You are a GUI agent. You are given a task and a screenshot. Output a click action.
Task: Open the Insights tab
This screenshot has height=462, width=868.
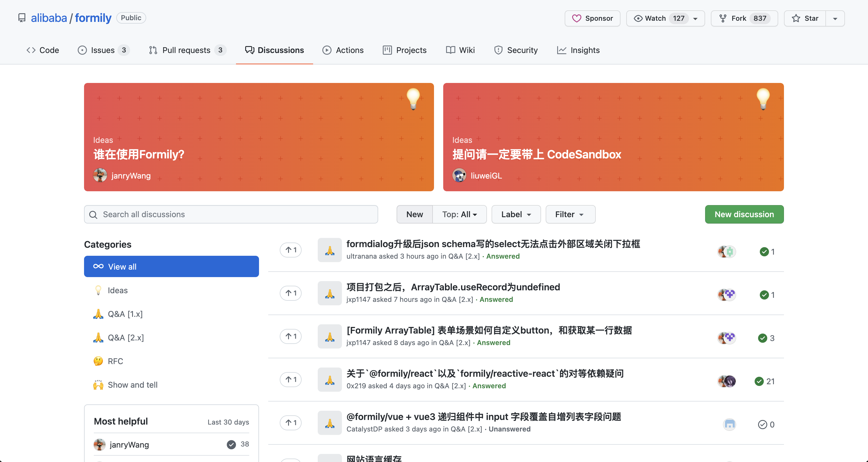(578, 50)
